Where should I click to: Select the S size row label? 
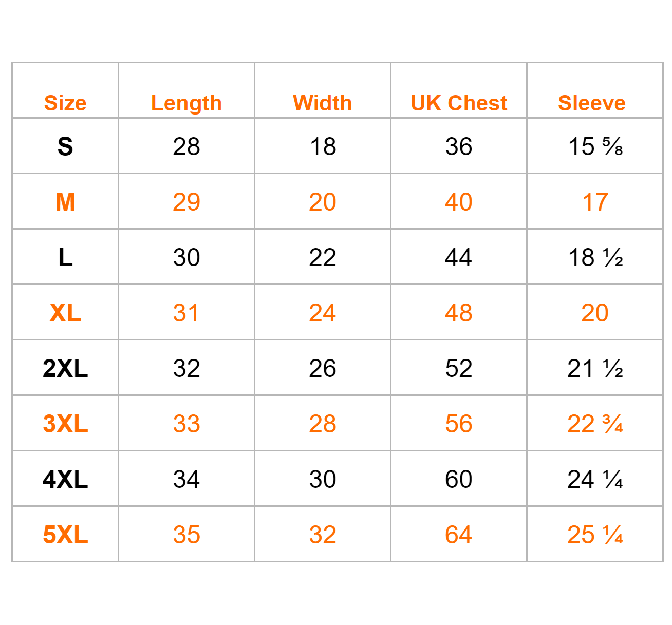click(65, 146)
